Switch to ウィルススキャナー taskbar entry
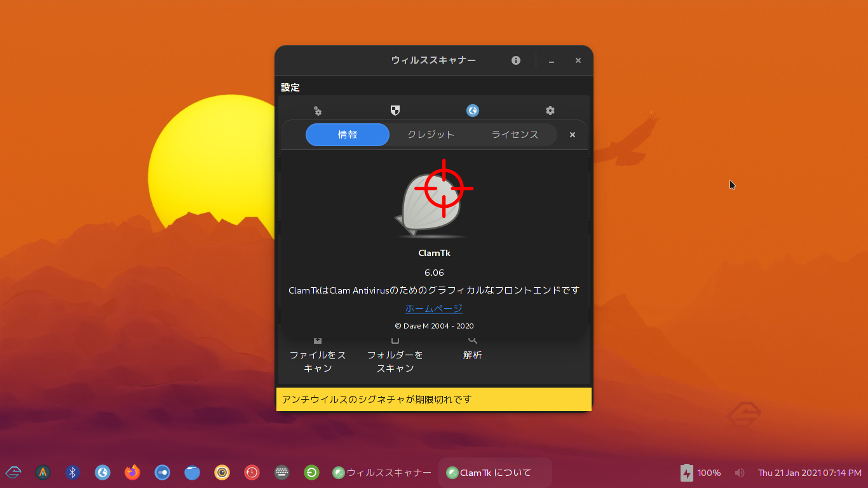The height and width of the screenshot is (488, 868). [382, 473]
